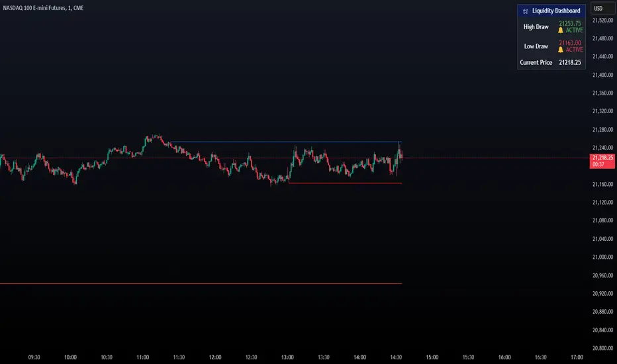Click the 20,880.00 price axis label
The height and width of the screenshot is (364, 617).
pos(602,312)
